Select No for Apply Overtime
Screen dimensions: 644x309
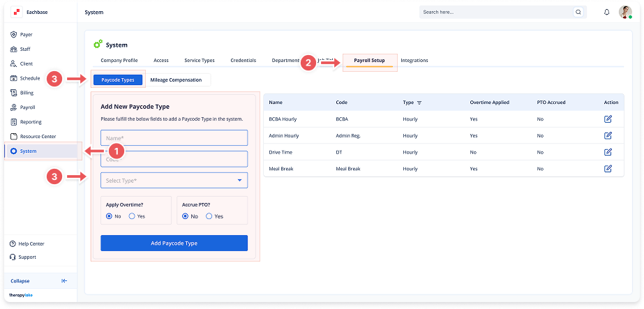pyautogui.click(x=109, y=216)
